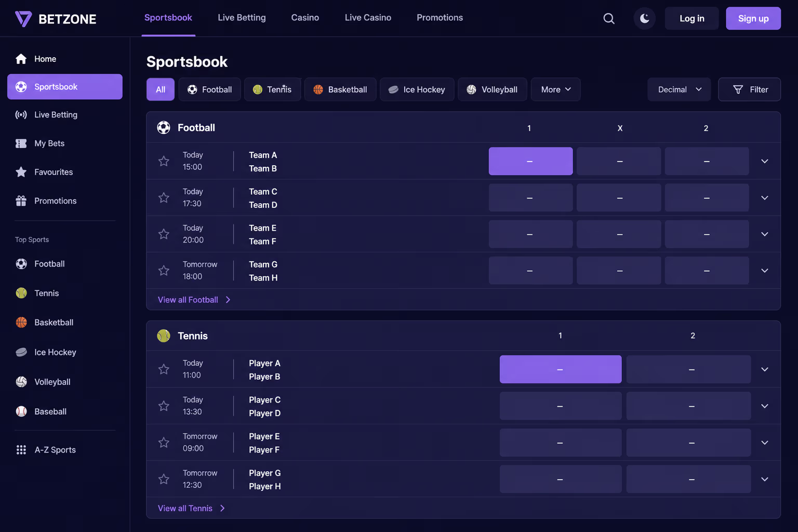Open the search icon in header
Image resolution: width=798 pixels, height=532 pixels.
(609, 19)
